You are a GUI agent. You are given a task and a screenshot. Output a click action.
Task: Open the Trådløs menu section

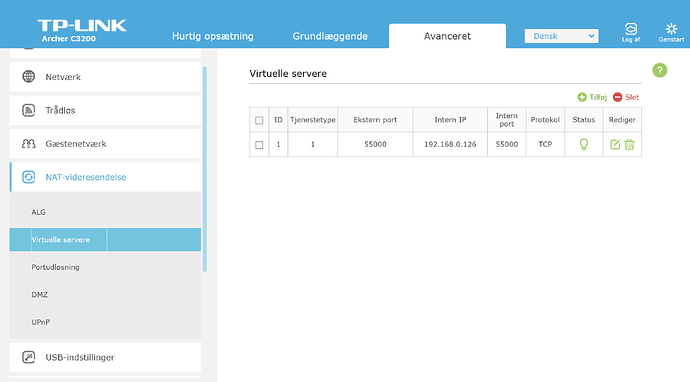pyautogui.click(x=105, y=110)
